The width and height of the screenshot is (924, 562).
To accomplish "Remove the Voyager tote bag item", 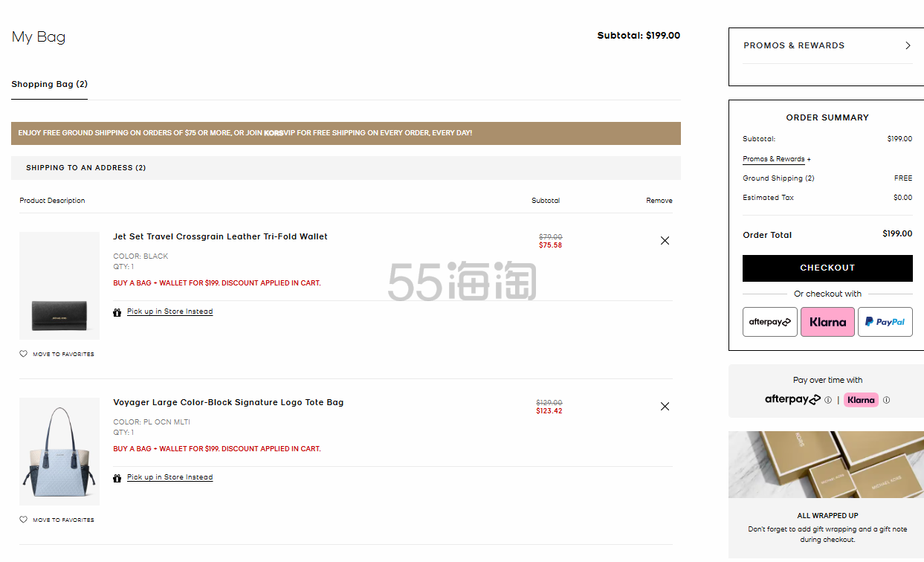I will click(x=665, y=407).
